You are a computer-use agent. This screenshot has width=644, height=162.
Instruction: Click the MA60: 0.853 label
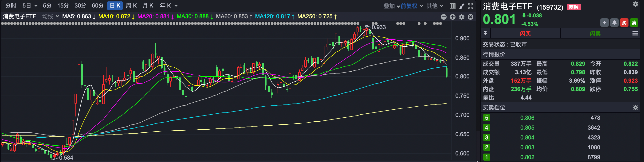tap(234, 16)
